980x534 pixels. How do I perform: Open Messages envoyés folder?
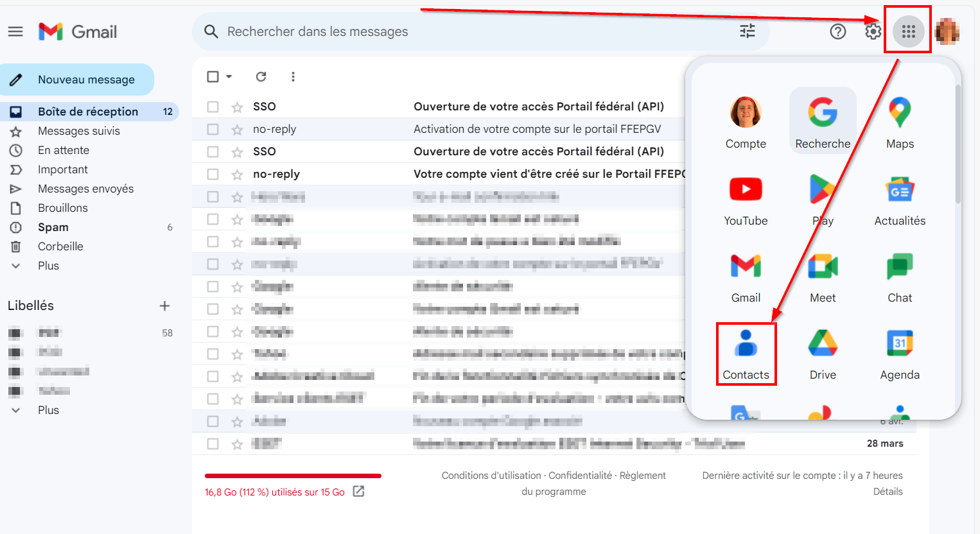[x=86, y=189]
